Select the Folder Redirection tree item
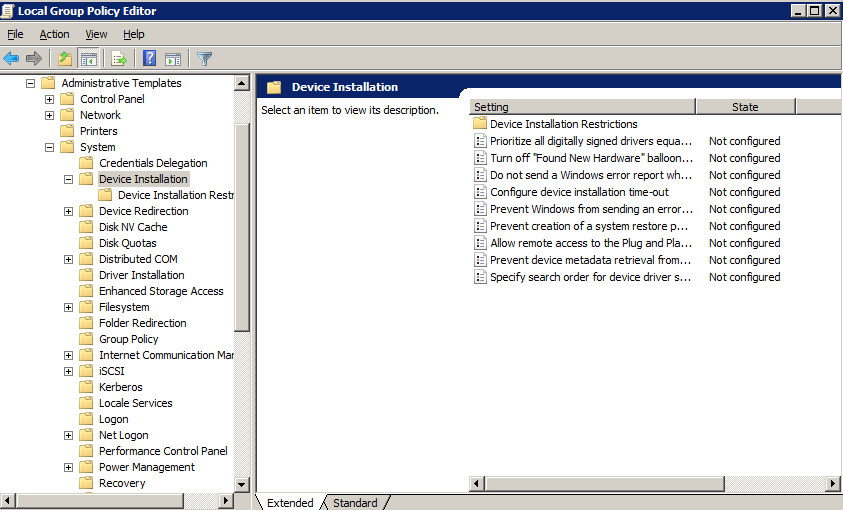The image size is (843, 510). point(142,323)
